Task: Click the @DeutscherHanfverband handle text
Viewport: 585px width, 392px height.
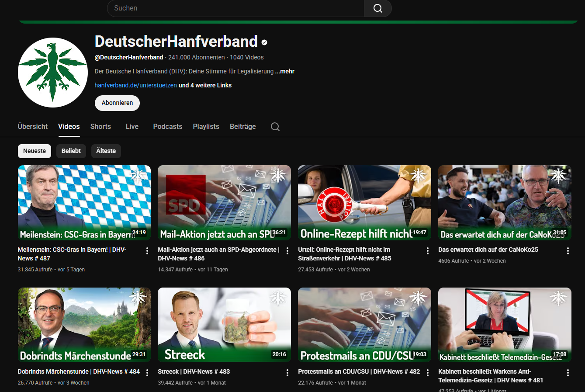Action: click(129, 57)
